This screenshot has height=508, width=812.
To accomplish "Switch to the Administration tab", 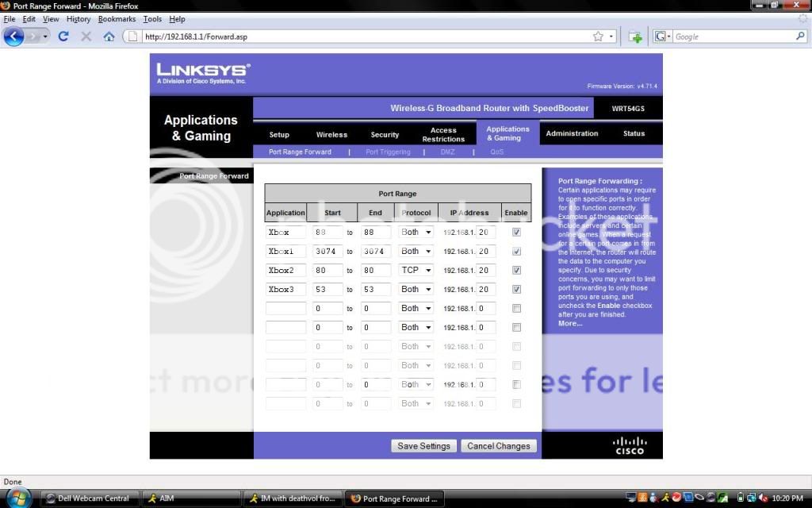I will tap(572, 133).
